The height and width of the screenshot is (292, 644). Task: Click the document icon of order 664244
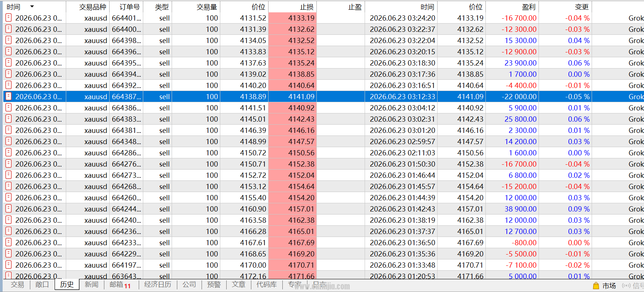point(9,209)
